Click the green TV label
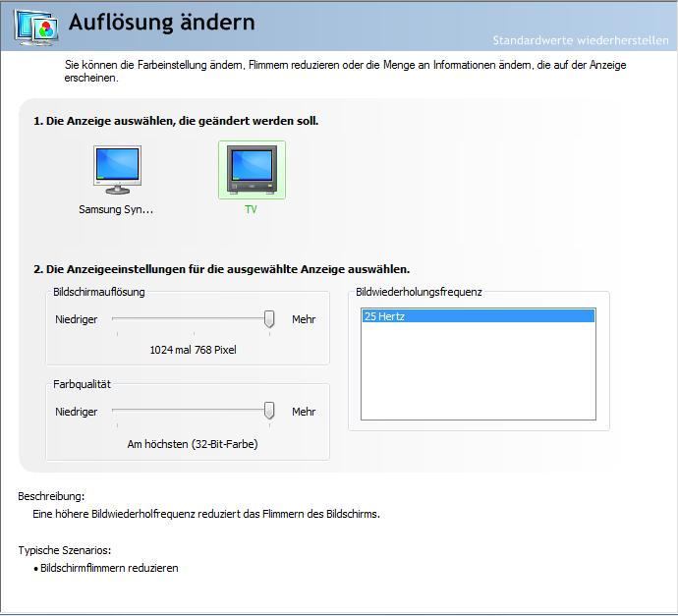 click(251, 209)
